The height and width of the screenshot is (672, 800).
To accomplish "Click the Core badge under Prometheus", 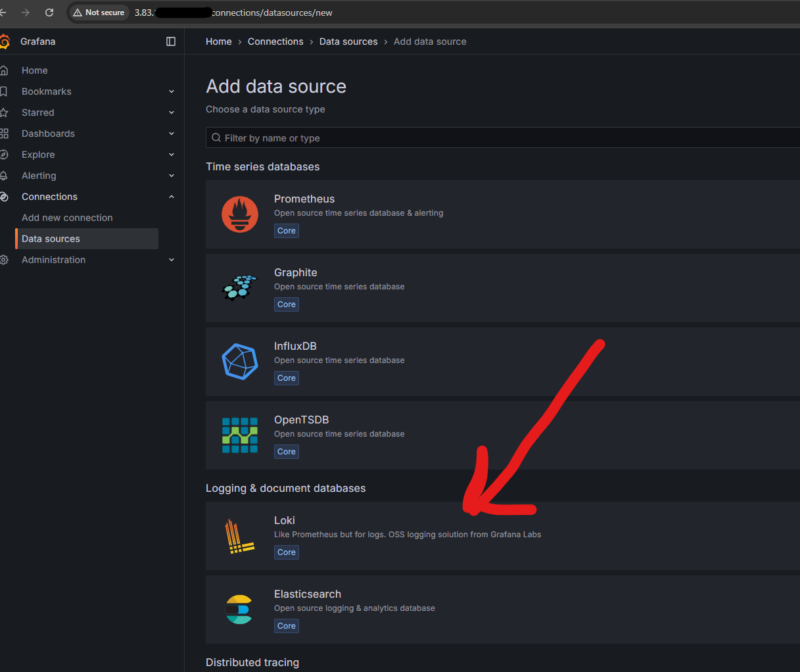I will tap(287, 231).
